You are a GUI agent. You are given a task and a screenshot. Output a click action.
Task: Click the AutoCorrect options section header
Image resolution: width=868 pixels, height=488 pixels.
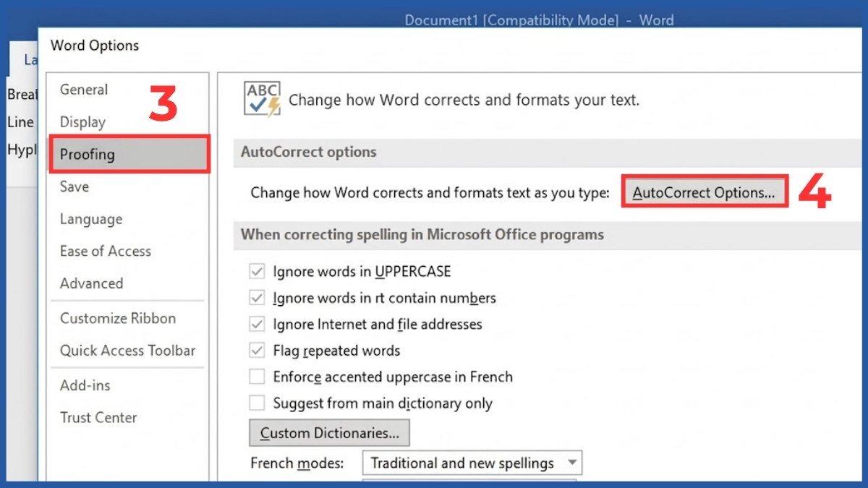click(309, 153)
